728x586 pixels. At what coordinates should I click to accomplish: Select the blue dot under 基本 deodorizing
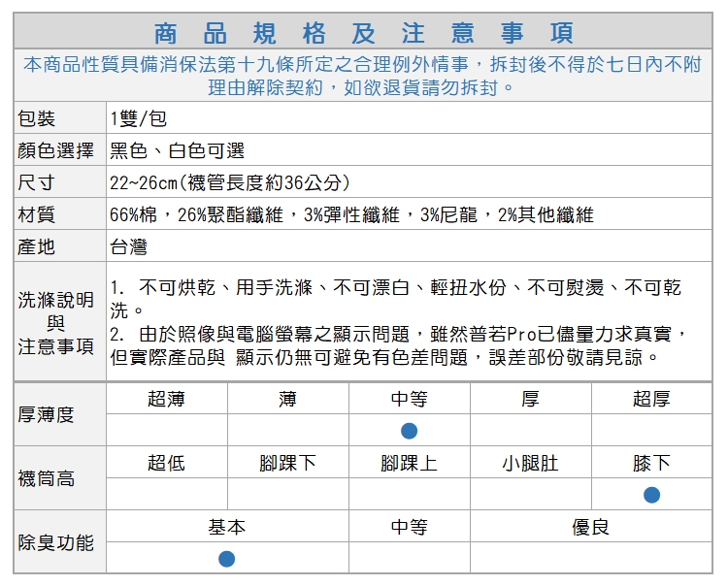tap(226, 558)
